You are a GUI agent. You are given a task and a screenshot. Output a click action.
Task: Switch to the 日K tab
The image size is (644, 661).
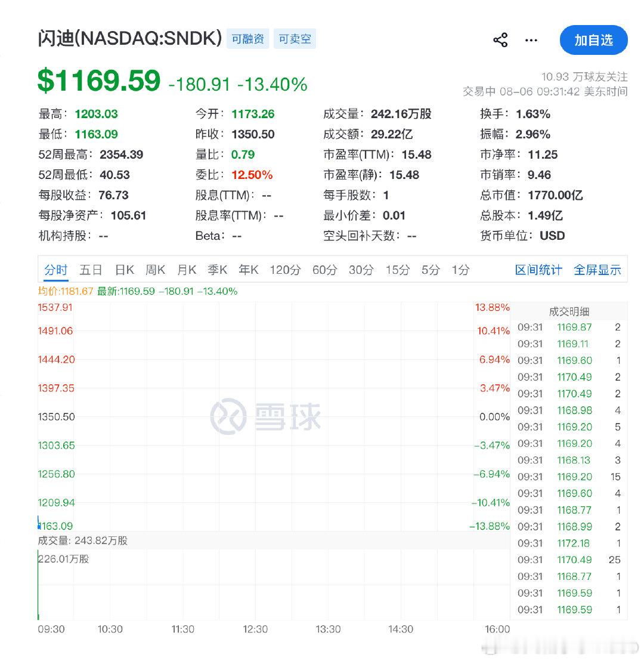pos(125,270)
